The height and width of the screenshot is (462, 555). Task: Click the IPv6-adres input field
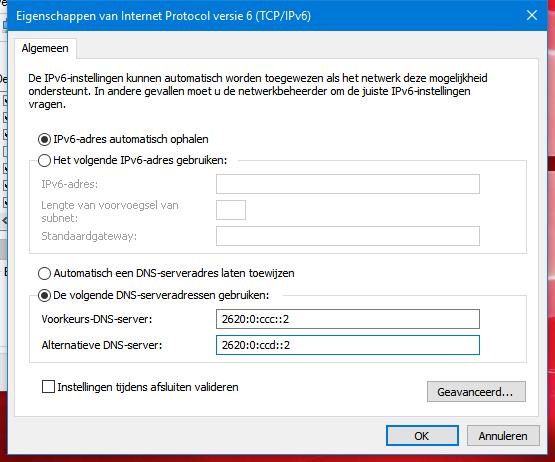pos(348,184)
